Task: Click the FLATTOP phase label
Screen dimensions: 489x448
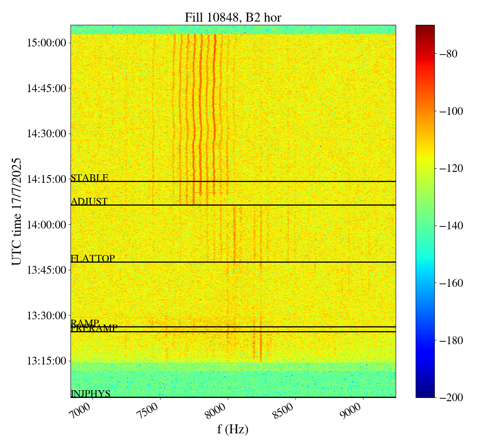Action: pyautogui.click(x=93, y=259)
